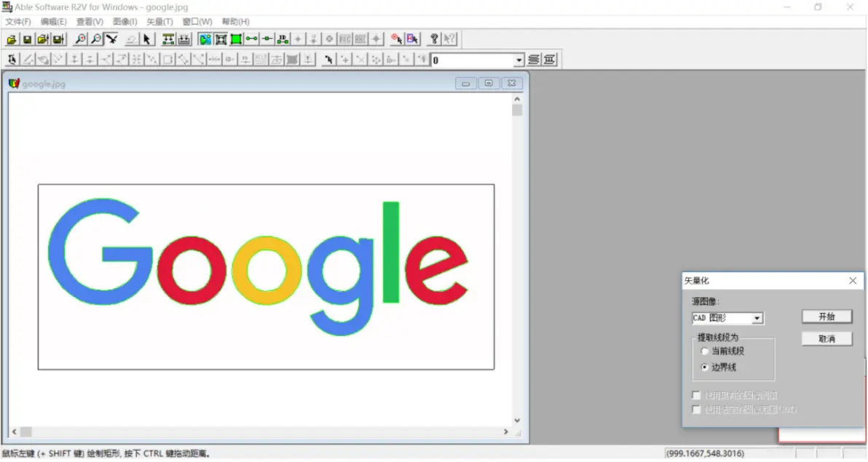Click the coordinates readout in status bar
The image size is (868, 462).
(705, 454)
